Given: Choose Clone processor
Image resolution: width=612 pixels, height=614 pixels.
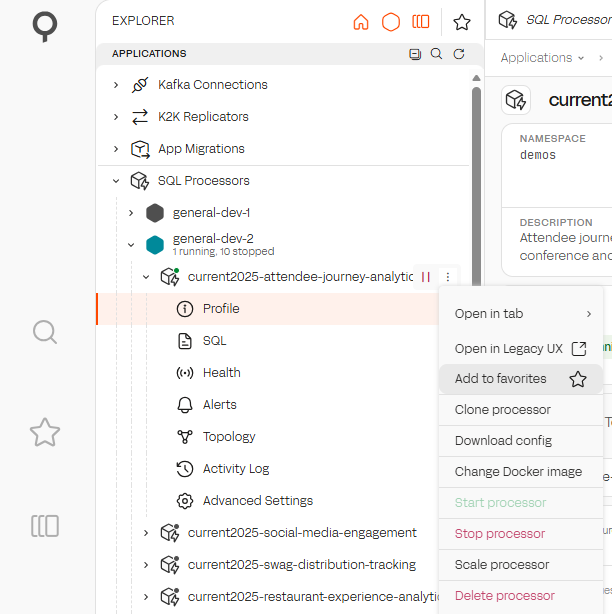Looking at the screenshot, I should pos(521,410).
